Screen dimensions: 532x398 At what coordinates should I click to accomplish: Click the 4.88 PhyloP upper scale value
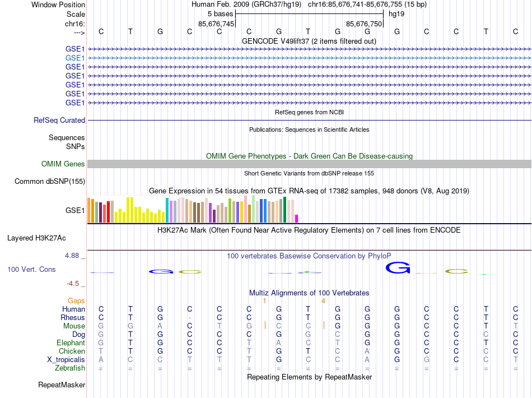pos(72,256)
